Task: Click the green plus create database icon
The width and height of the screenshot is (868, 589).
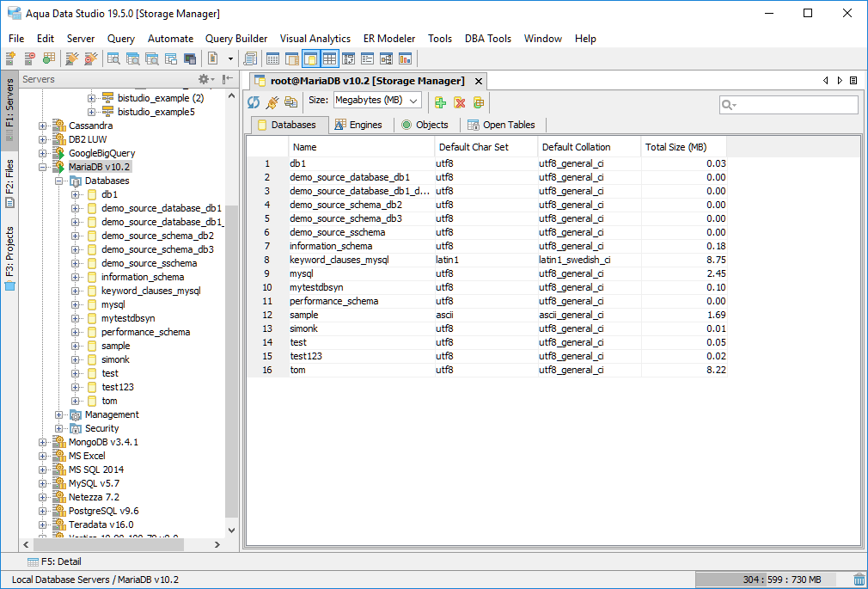Action: 440,102
